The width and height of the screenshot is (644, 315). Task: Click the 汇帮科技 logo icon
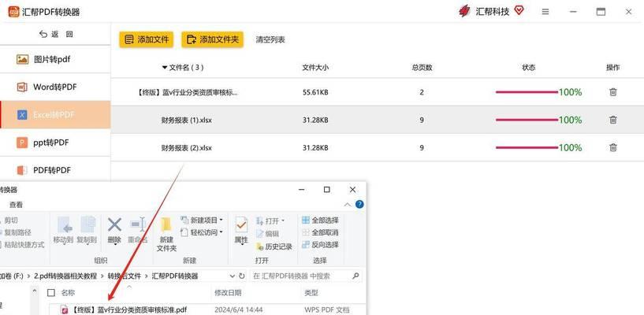pyautogui.click(x=464, y=11)
